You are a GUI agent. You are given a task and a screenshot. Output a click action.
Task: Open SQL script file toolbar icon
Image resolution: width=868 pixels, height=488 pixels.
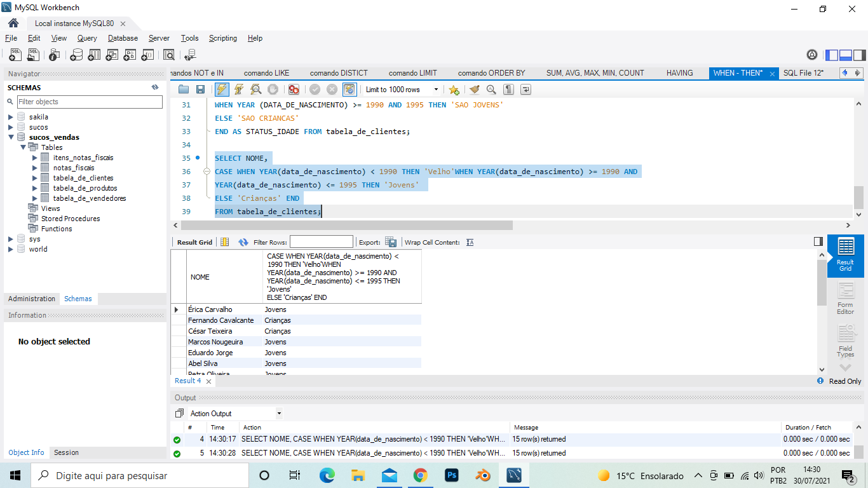(34, 55)
